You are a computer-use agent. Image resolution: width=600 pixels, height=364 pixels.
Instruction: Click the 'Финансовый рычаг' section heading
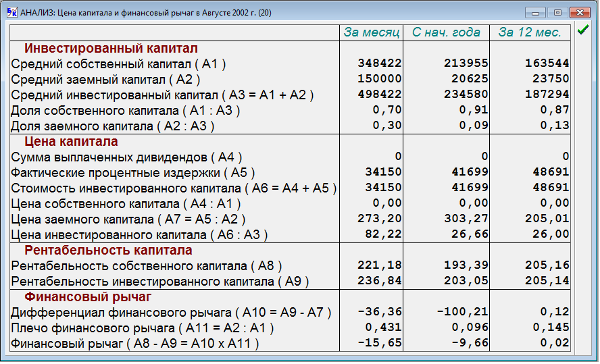(88, 297)
